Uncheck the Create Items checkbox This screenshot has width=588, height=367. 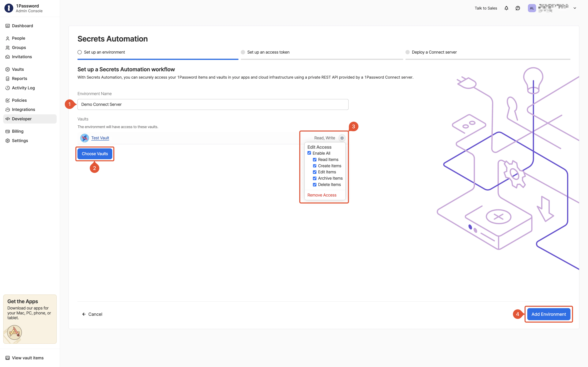tap(315, 166)
